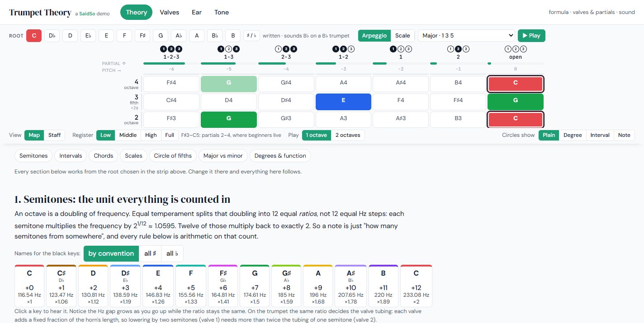Select Arpeggio mode
The image size is (644, 323).
pos(374,36)
